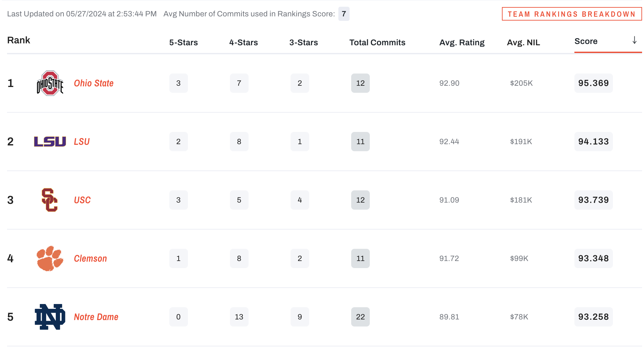Sort by the 5-Stars column
The height and width of the screenshot is (348, 644).
[x=183, y=42]
